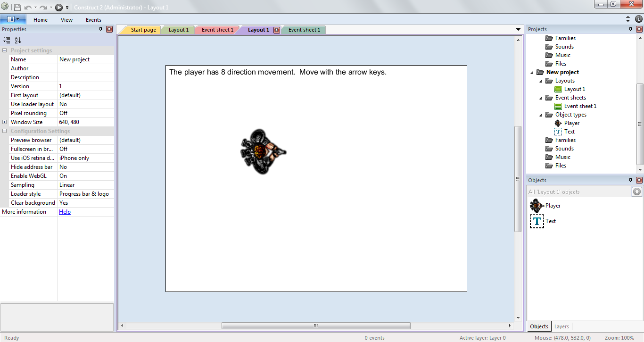Click the categorized view icon in Properties panel
644x342 pixels.
pos(6,40)
